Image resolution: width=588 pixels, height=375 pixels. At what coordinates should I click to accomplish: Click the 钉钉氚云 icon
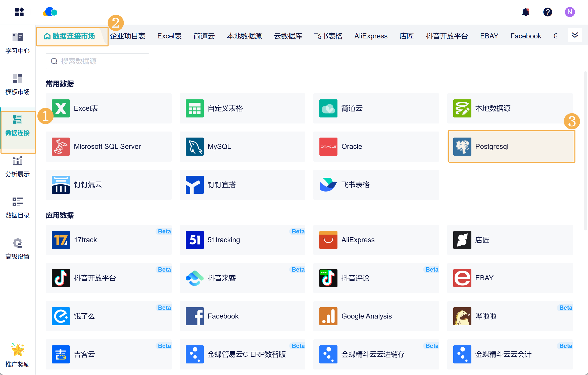coord(61,185)
